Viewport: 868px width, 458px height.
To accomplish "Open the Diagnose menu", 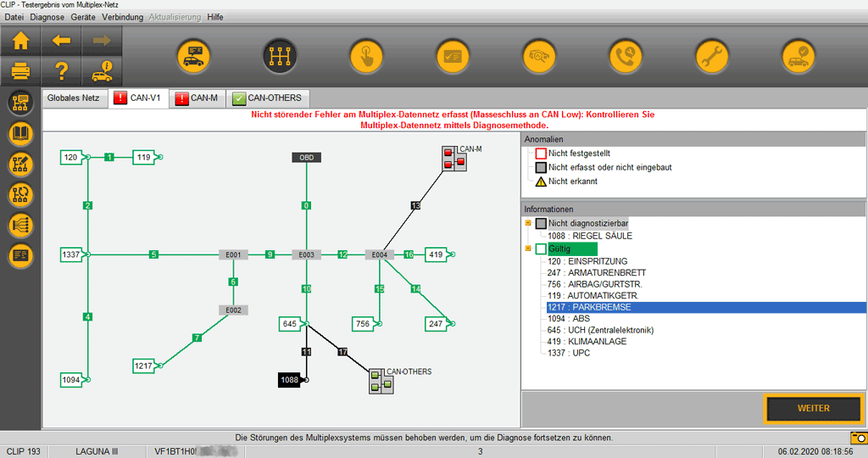I will 46,17.
